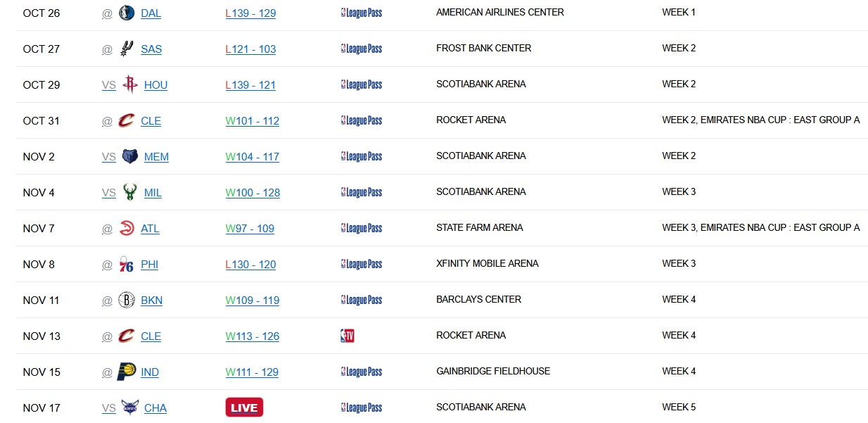
Task: Click the PHI team abbreviation link
Action: 149,265
